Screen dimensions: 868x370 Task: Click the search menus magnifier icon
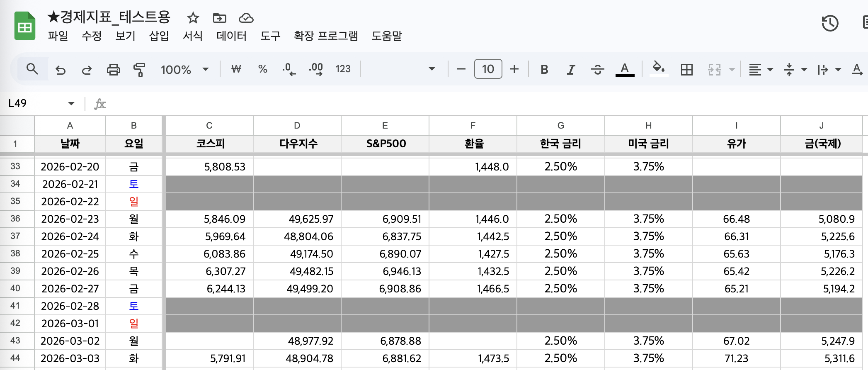[32, 69]
